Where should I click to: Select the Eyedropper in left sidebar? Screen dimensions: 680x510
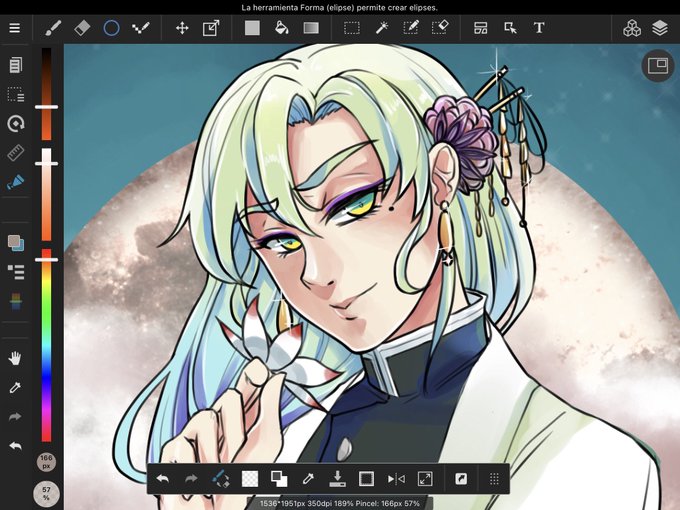tap(16, 387)
